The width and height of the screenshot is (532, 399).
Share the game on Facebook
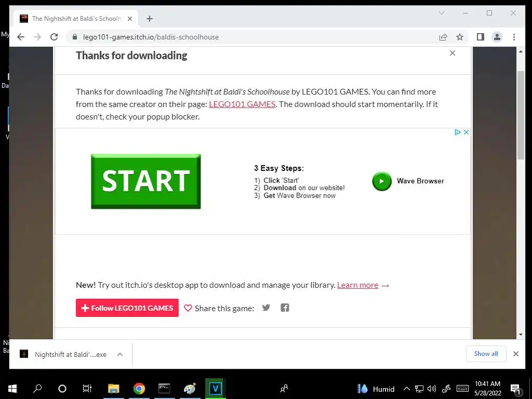[285, 308]
